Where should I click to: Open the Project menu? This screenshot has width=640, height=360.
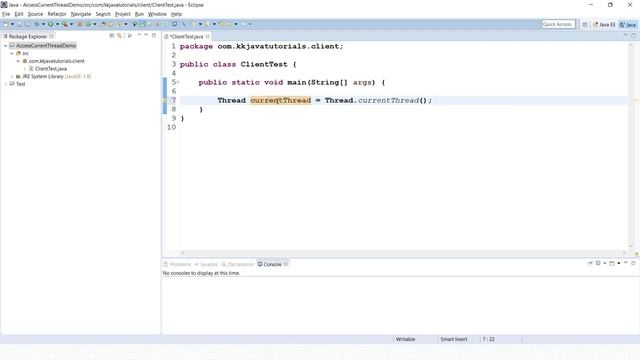(x=122, y=14)
